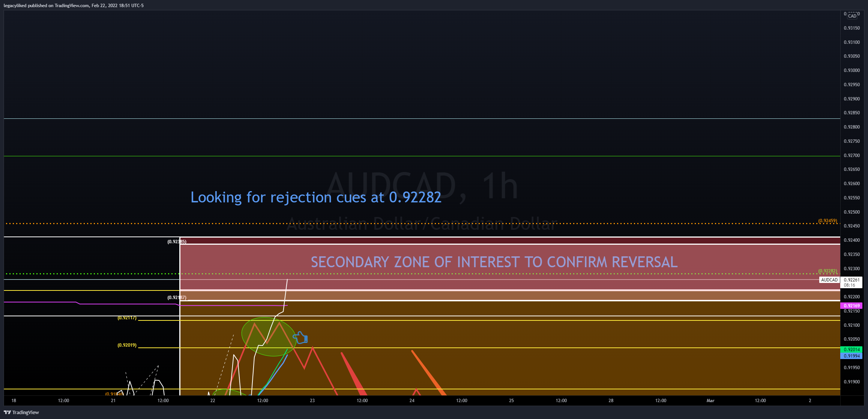Open the CAD currency label on price axis
Image resolution: width=868 pixels, height=419 pixels.
[852, 16]
